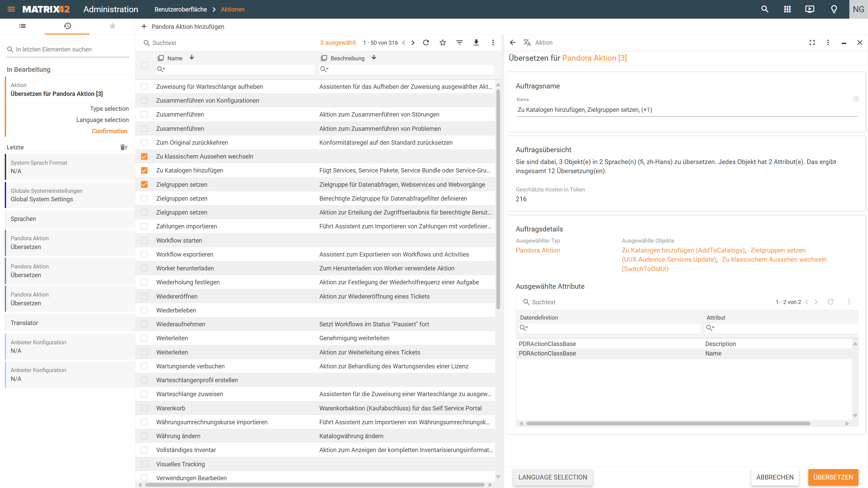This screenshot has height=488, width=868.
Task: Open Beschreibung column chooser icon
Action: point(324,58)
